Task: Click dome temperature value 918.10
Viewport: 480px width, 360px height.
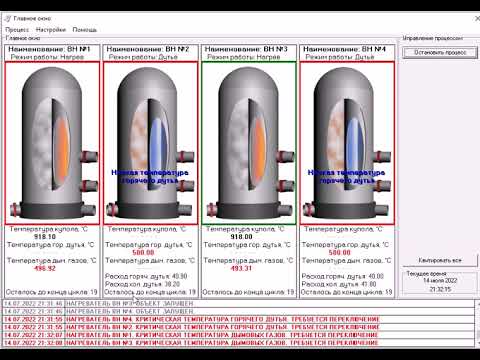Action: [45, 237]
